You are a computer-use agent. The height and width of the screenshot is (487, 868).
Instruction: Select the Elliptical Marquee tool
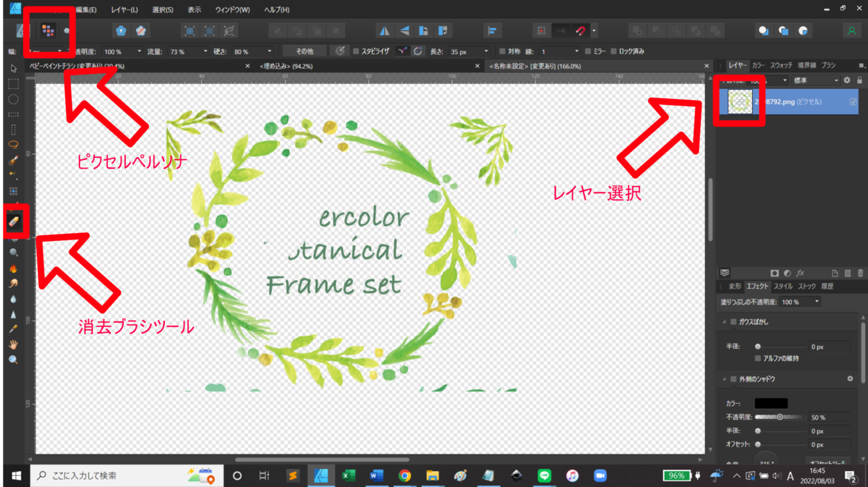coord(13,99)
